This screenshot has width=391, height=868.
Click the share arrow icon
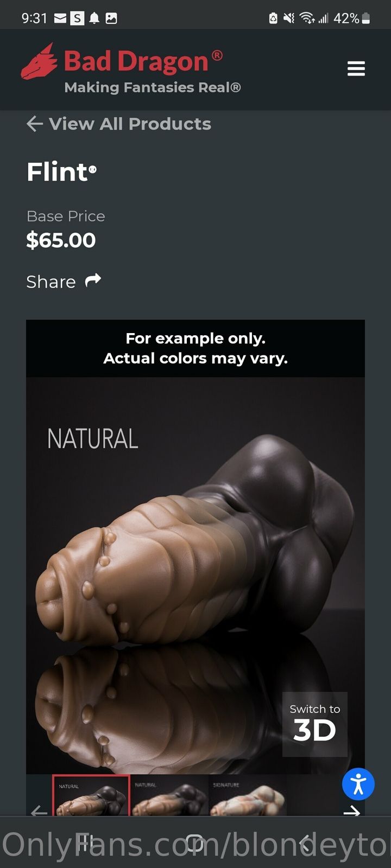pyautogui.click(x=93, y=280)
